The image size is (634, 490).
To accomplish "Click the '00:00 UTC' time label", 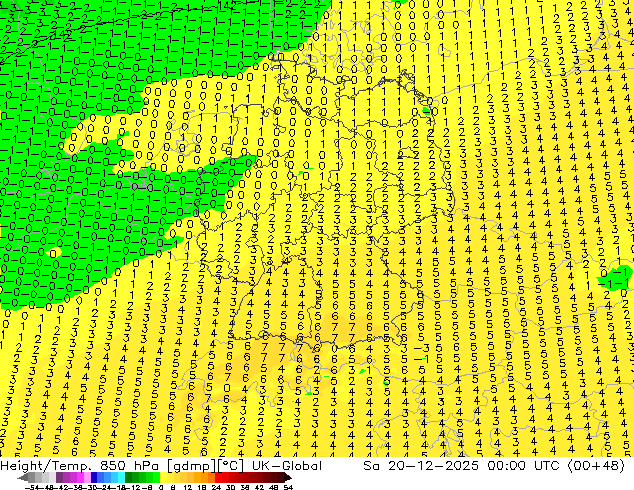I will (x=523, y=466).
